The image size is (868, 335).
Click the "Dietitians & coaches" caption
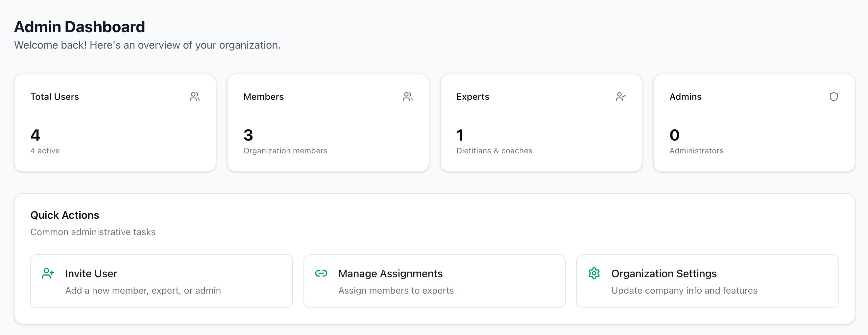[494, 150]
